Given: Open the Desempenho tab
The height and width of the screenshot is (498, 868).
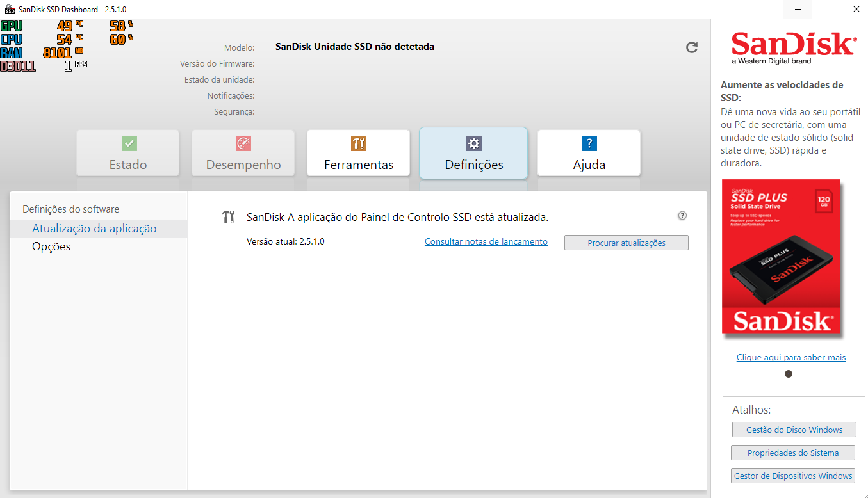Looking at the screenshot, I should coord(243,153).
